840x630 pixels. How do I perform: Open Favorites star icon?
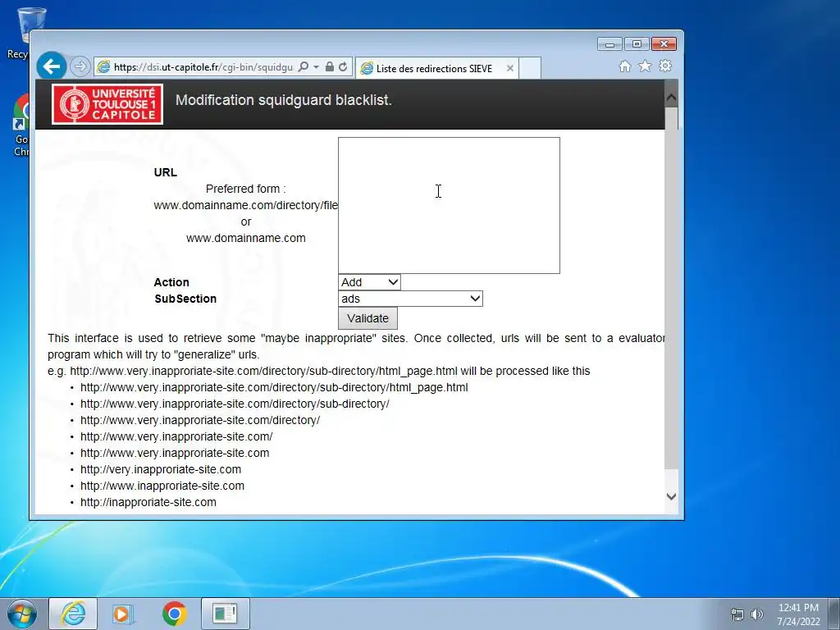[x=645, y=66]
